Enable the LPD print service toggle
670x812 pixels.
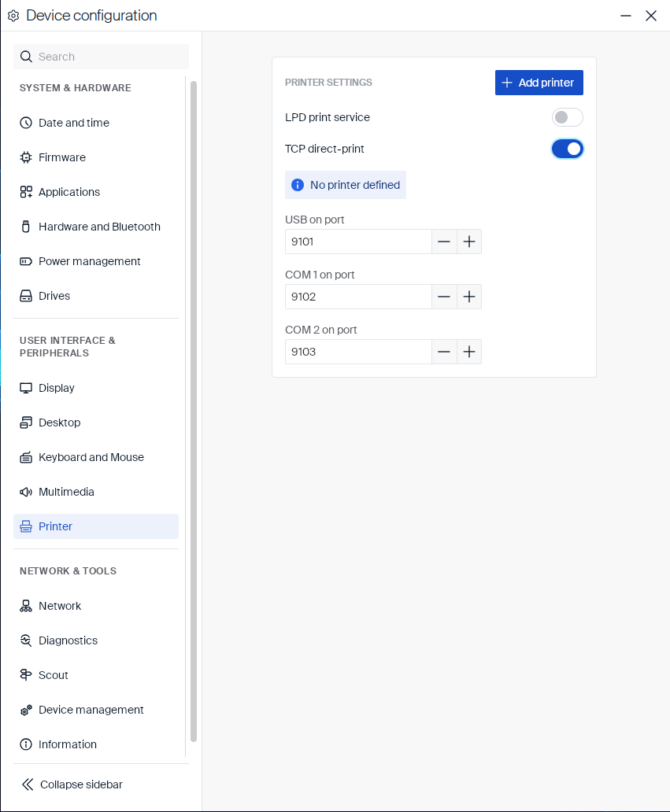568,117
